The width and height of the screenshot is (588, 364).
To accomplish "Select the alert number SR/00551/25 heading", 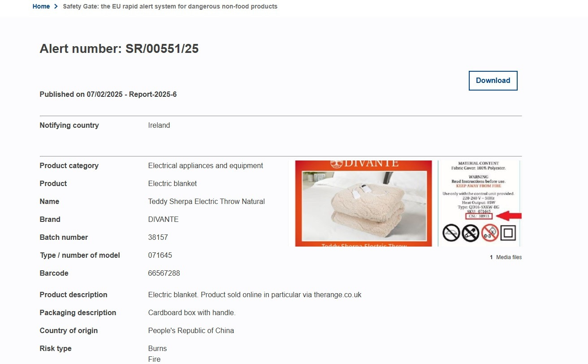I will tap(119, 49).
